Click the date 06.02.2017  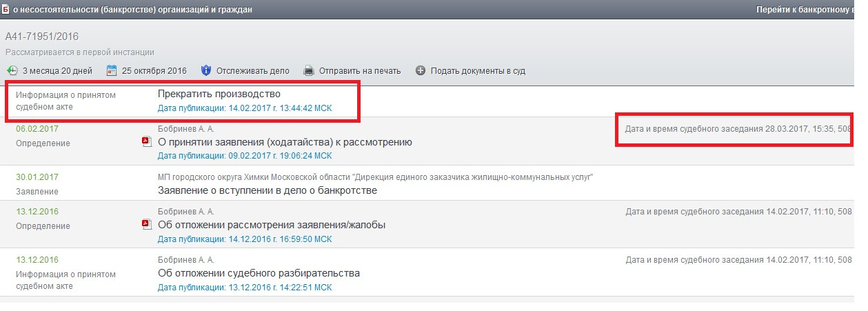(37, 129)
